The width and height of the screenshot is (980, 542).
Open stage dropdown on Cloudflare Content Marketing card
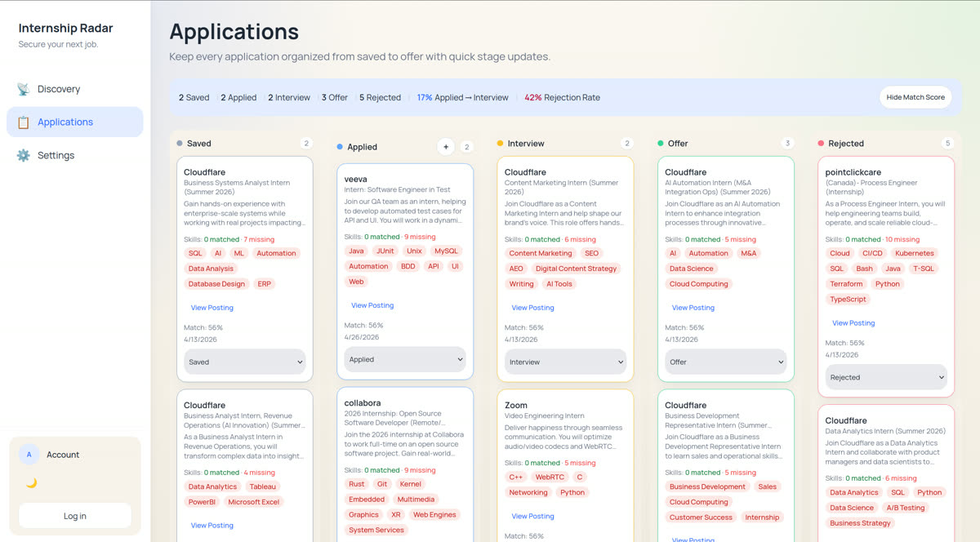click(565, 362)
